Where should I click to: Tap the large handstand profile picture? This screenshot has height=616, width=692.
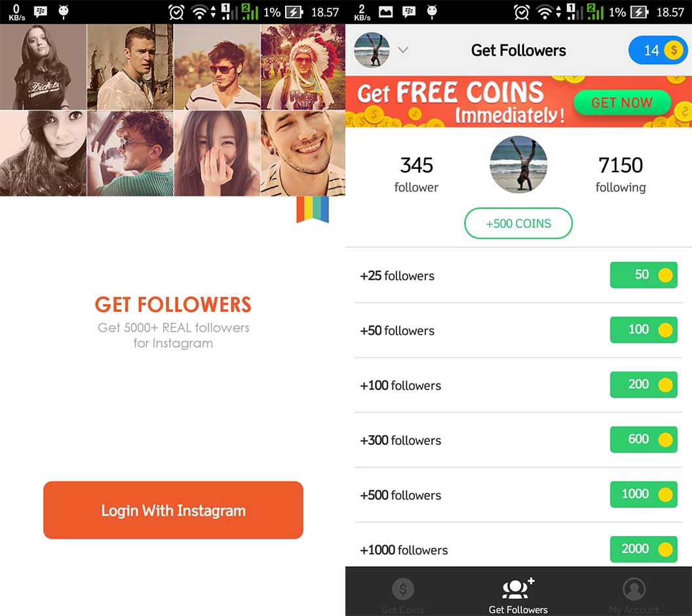(518, 164)
